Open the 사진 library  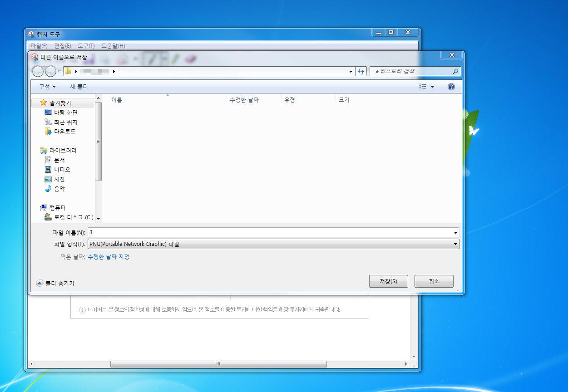pyautogui.click(x=54, y=179)
